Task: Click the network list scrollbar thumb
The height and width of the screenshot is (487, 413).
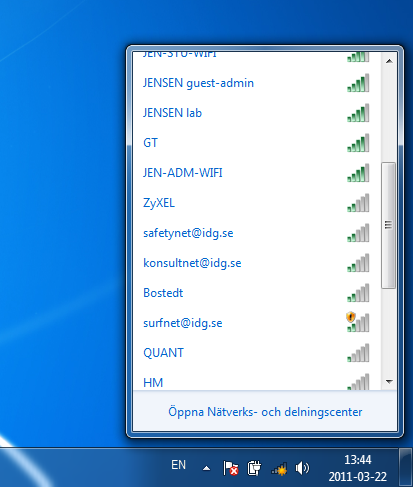Action: 388,225
